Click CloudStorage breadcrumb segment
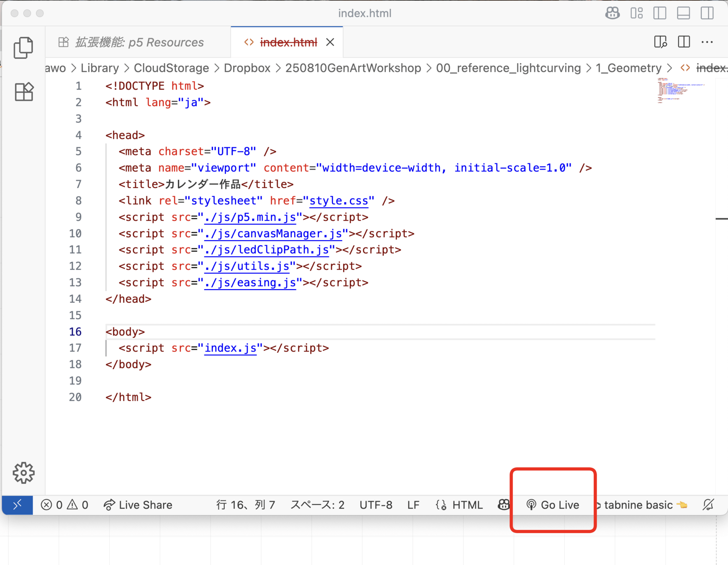The width and height of the screenshot is (728, 565). [x=171, y=68]
